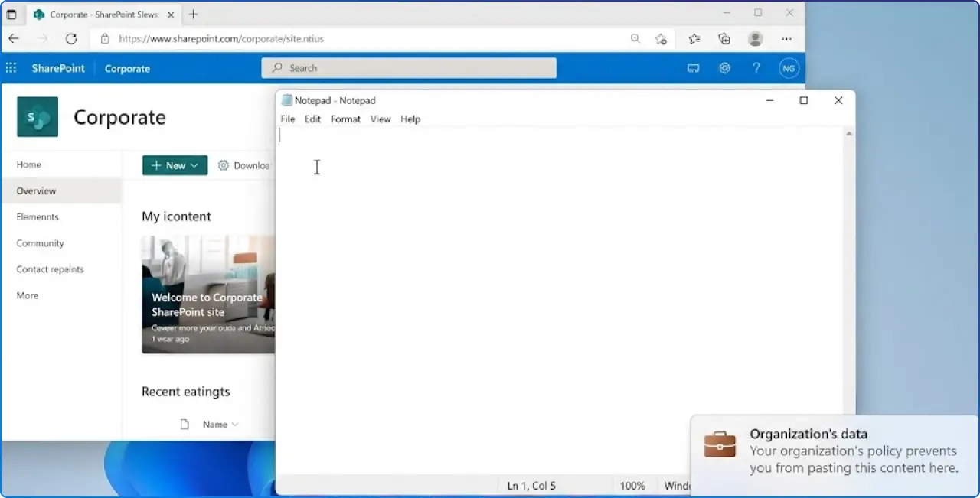Open the Welcome to Corporate SharePoint site thumbnail
Viewport: 980px width, 498px height.
coord(207,295)
